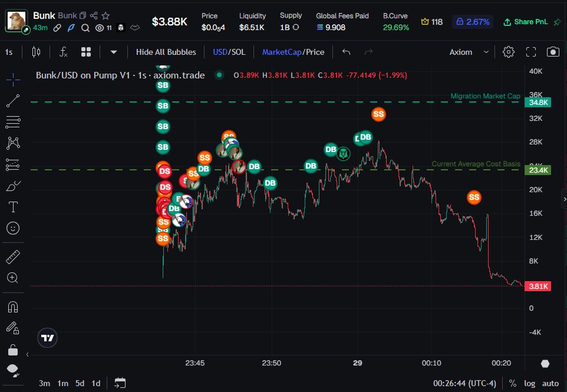Click the 3.81K current price label
The image size is (567, 392).
[x=538, y=286]
